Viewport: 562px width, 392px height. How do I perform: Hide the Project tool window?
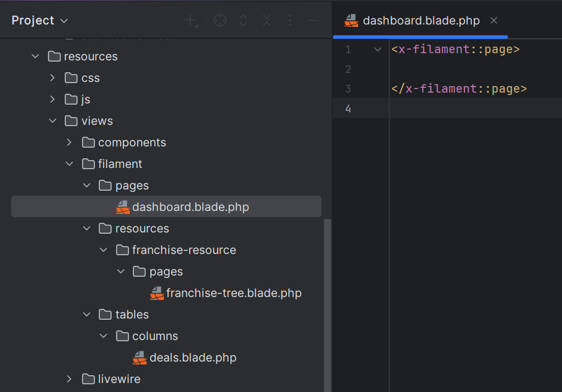(313, 21)
